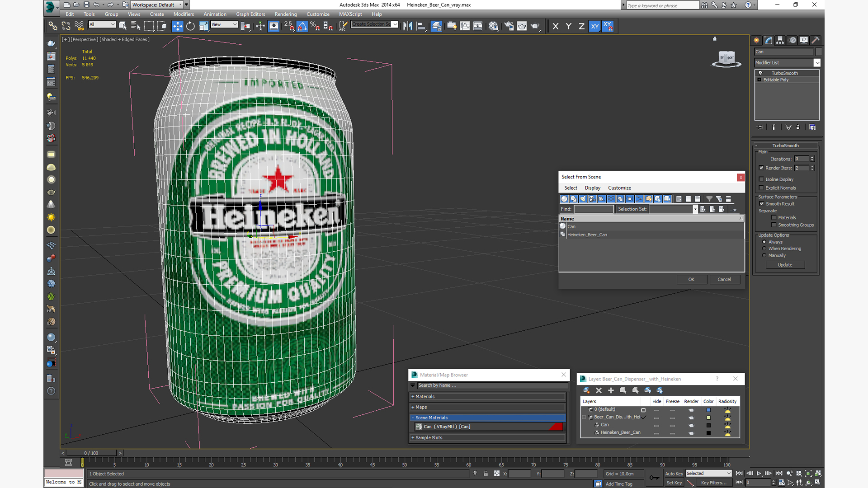Viewport: 868px width, 488px height.
Task: Open the Modifier List dropdown
Action: [817, 63]
